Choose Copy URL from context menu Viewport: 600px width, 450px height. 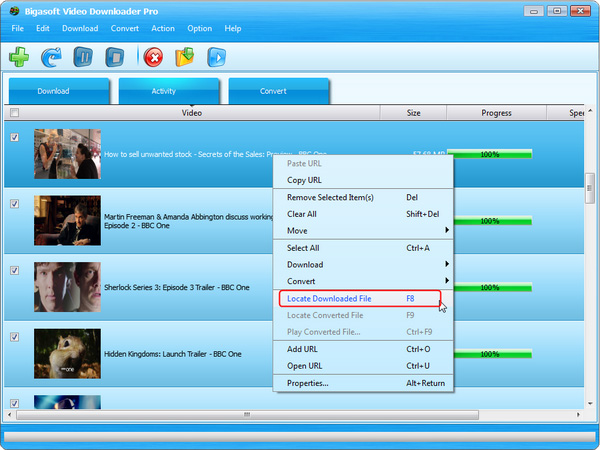click(x=363, y=180)
